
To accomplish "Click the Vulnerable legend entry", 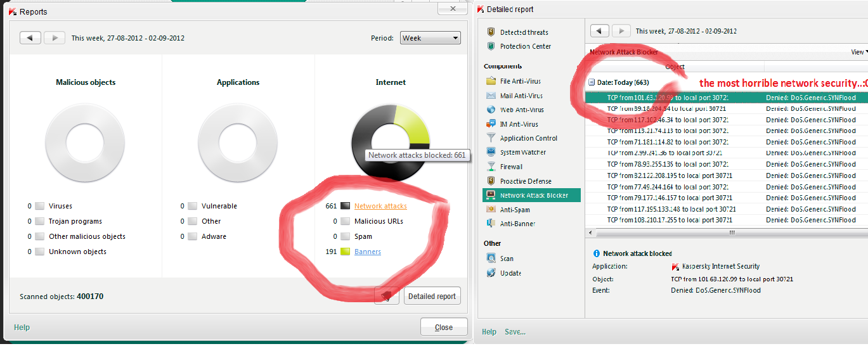I will pos(219,206).
